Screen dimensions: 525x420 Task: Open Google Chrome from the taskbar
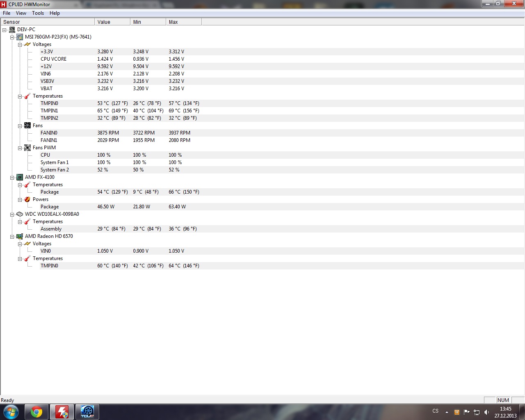[x=37, y=412]
